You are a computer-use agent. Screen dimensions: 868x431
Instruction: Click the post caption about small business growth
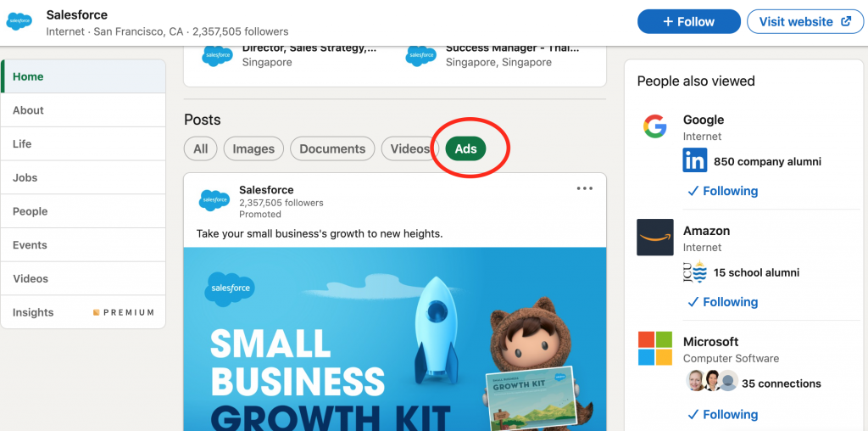pos(320,234)
